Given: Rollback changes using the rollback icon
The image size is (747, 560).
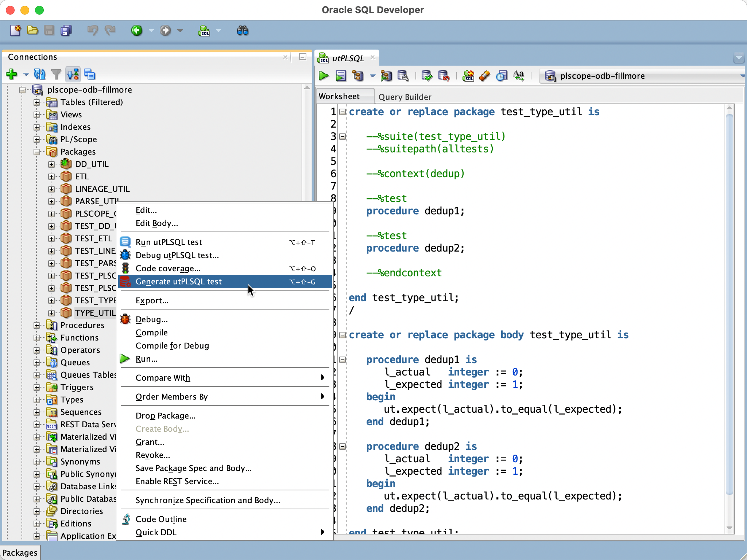Looking at the screenshot, I should point(445,76).
